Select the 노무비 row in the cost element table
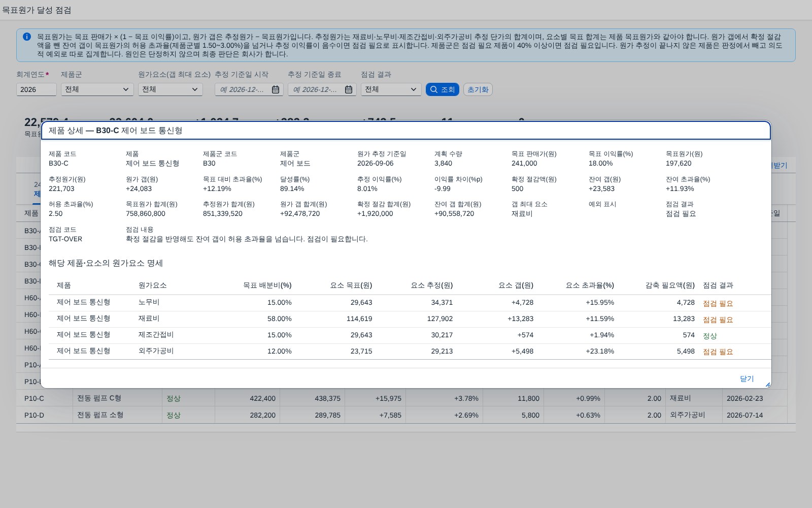Viewport: 812px width, 508px height. coord(410,303)
